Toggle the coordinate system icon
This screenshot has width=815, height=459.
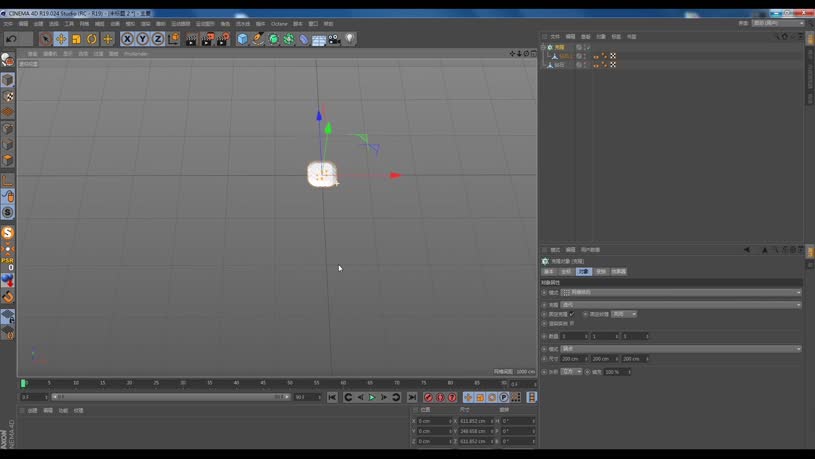tap(174, 39)
